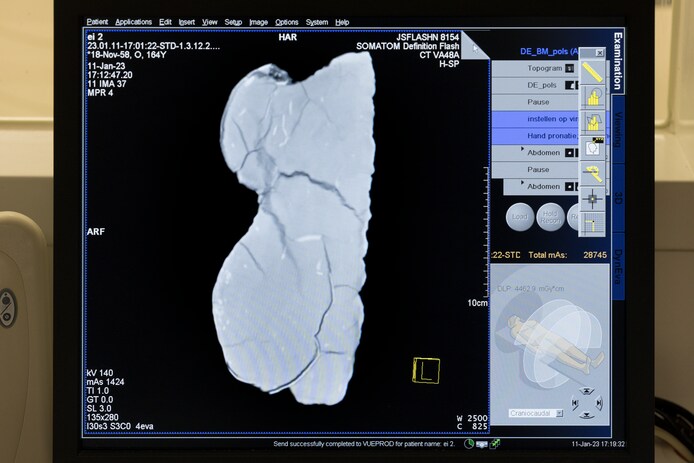The image size is (694, 463).
Task: Click the date and time in status bar
Action: [598, 444]
